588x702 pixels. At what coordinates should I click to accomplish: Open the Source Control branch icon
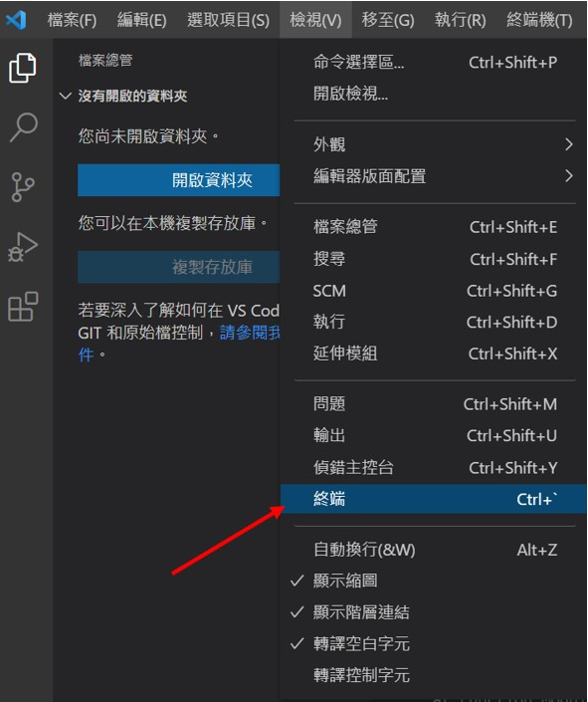23,186
